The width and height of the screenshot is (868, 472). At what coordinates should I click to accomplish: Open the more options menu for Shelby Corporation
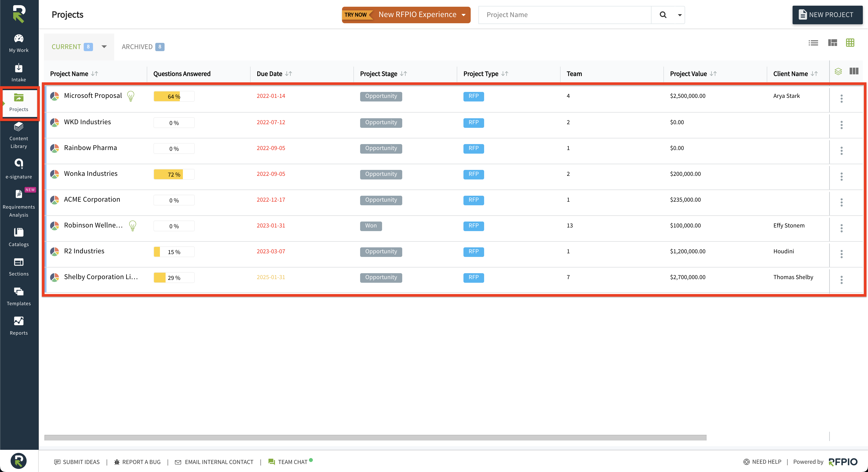pos(841,280)
